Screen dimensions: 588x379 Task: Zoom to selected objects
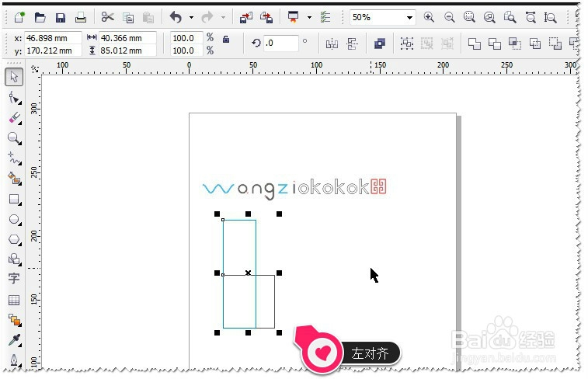(x=469, y=17)
